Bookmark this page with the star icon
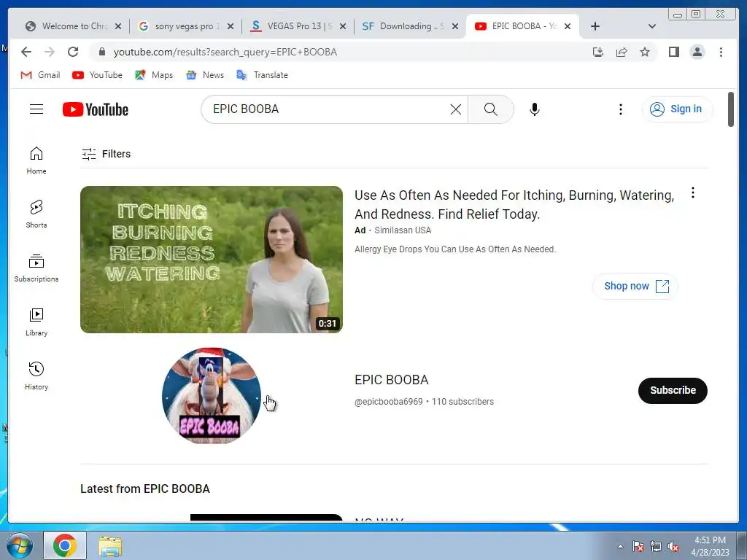This screenshot has height=560, width=747. pos(645,52)
